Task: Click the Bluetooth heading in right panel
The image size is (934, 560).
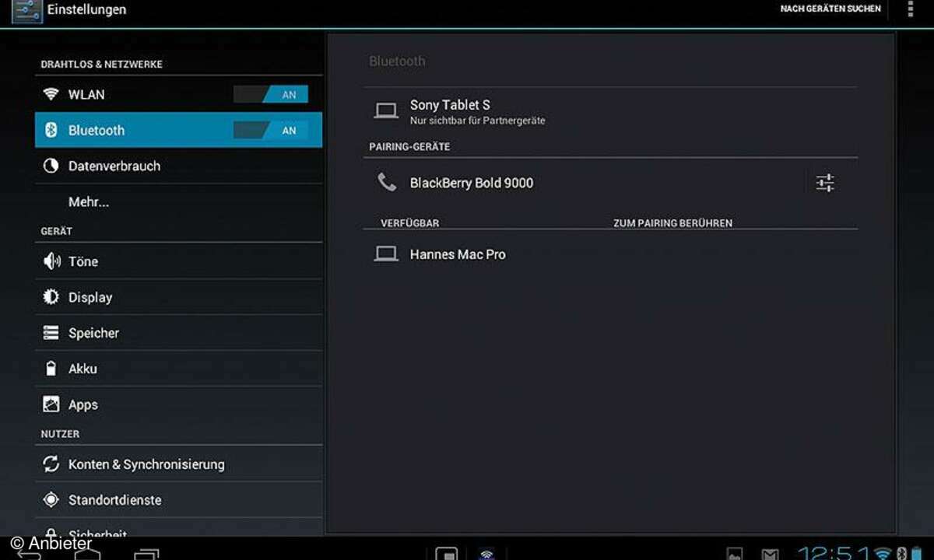Action: 397,61
